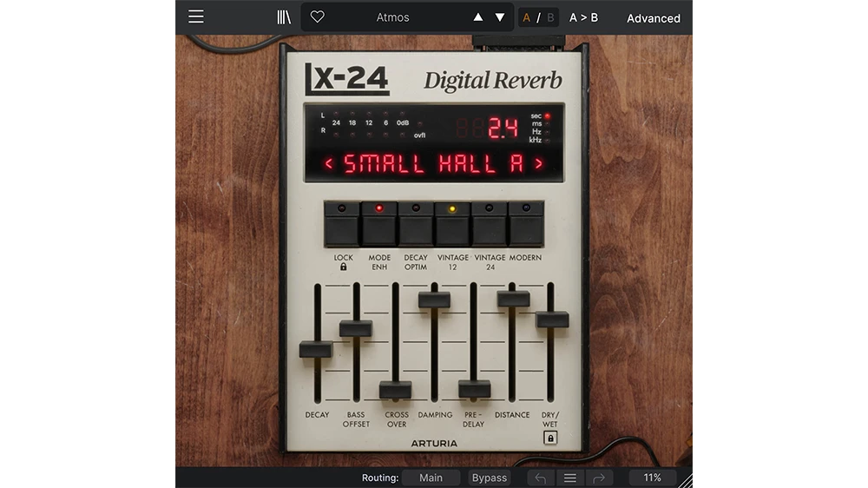The image size is (868, 488).
Task: Click the Damping slider handle
Action: point(434,300)
